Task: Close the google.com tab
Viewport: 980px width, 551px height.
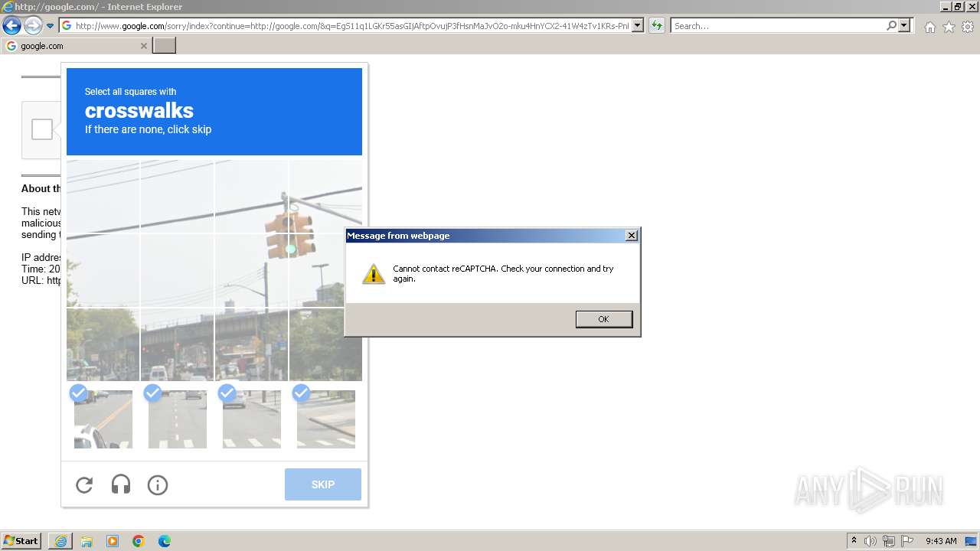Action: pyautogui.click(x=144, y=46)
